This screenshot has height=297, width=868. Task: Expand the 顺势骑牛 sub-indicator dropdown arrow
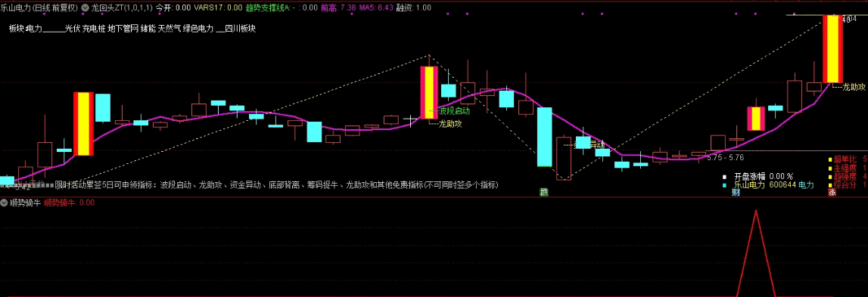pos(4,203)
